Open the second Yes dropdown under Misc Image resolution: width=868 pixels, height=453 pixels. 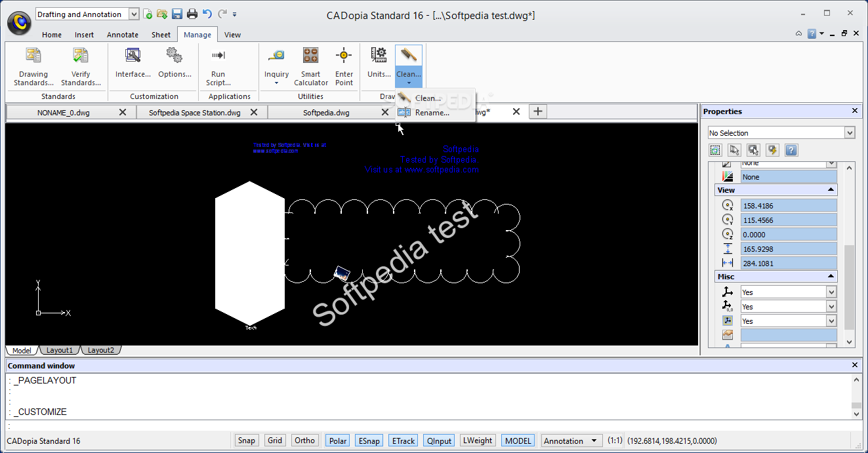click(x=831, y=307)
